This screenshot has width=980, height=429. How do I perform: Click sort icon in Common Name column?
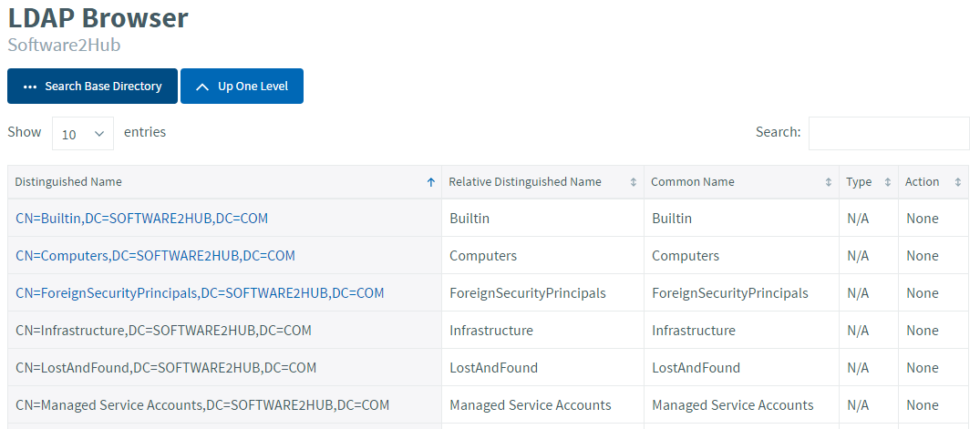[x=829, y=182]
